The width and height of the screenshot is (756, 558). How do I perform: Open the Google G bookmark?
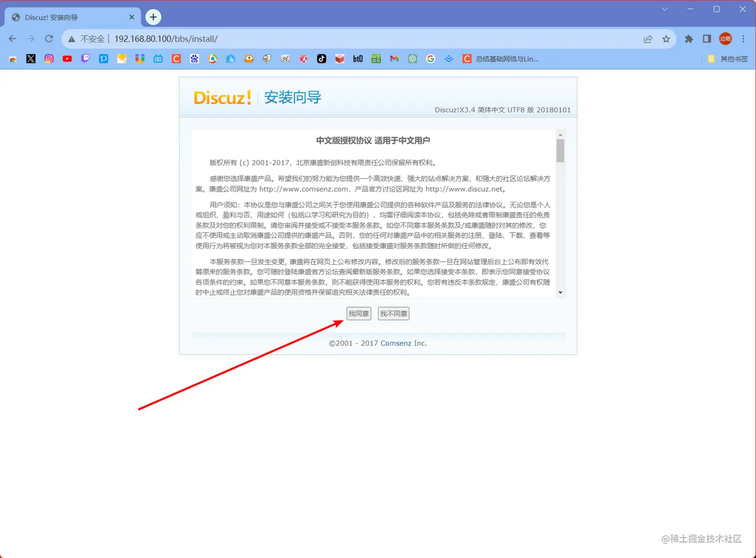pos(430,59)
